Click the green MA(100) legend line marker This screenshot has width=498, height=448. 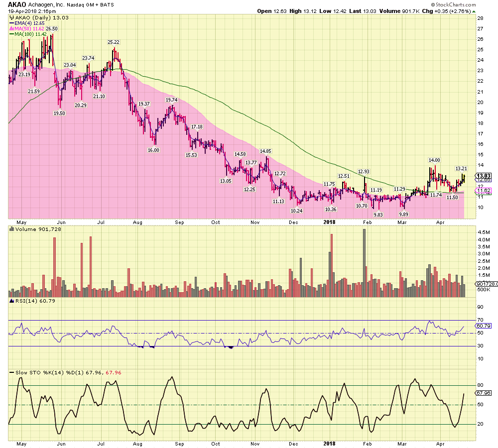click(11, 35)
